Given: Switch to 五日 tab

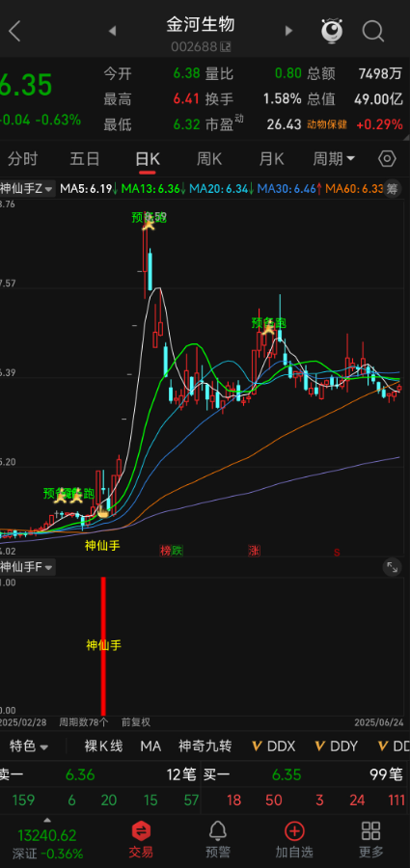Looking at the screenshot, I should [x=85, y=159].
